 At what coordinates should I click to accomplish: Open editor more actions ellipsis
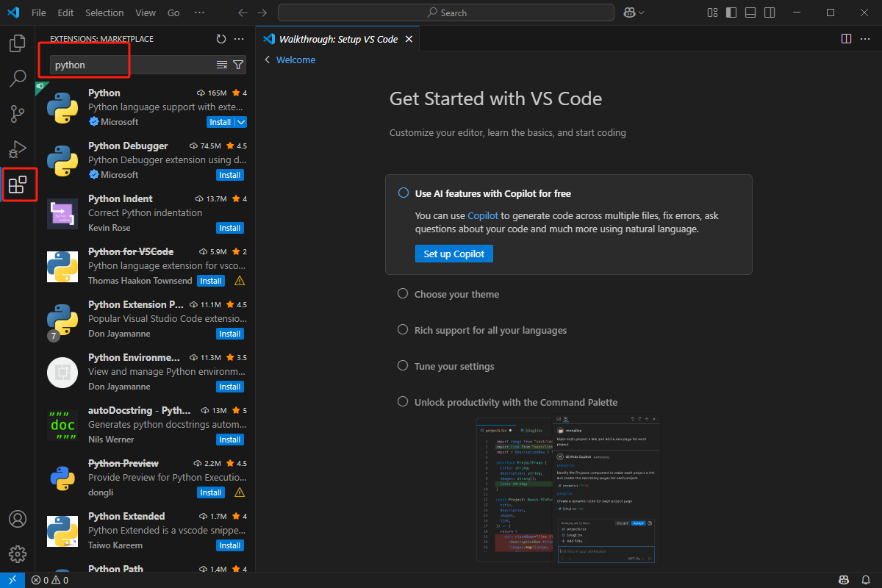(866, 39)
